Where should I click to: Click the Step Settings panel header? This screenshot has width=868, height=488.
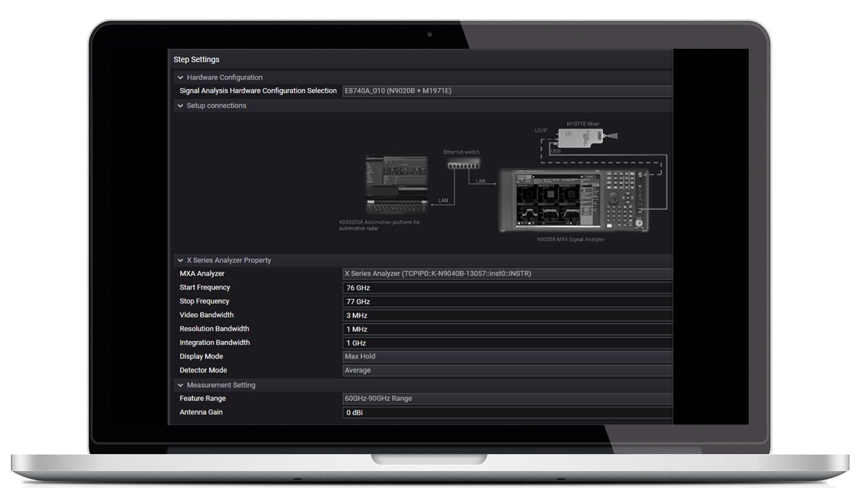196,59
